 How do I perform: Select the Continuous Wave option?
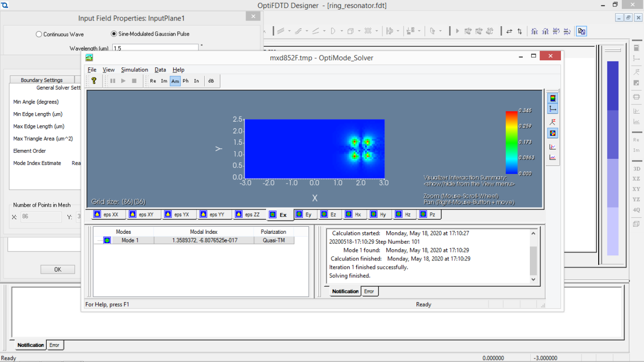[x=39, y=34]
